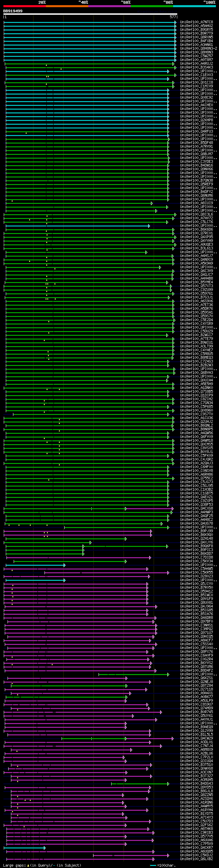Click the orange ~40% identity color segment
This screenshot has width=219, height=868.
[67, 6]
